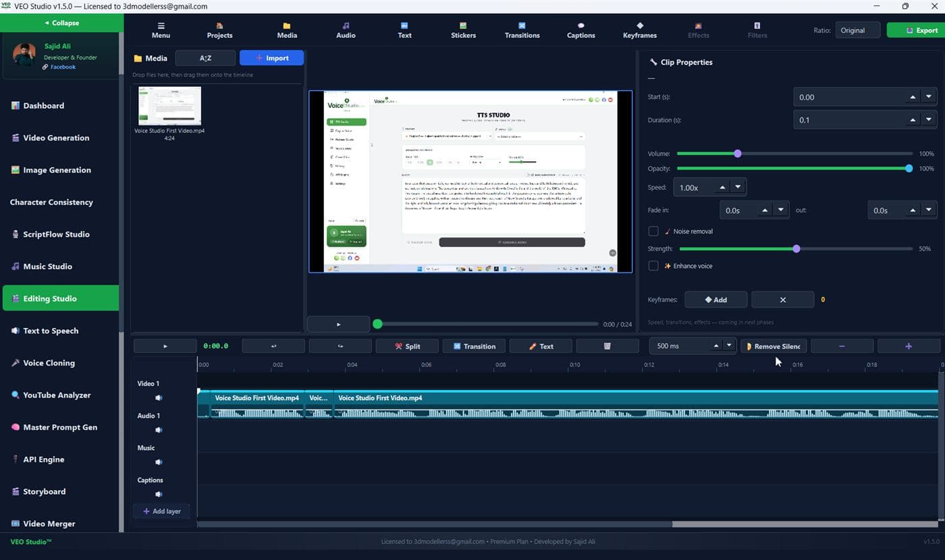This screenshot has width=945, height=560.
Task: Increase the Duration value
Action: (x=913, y=120)
